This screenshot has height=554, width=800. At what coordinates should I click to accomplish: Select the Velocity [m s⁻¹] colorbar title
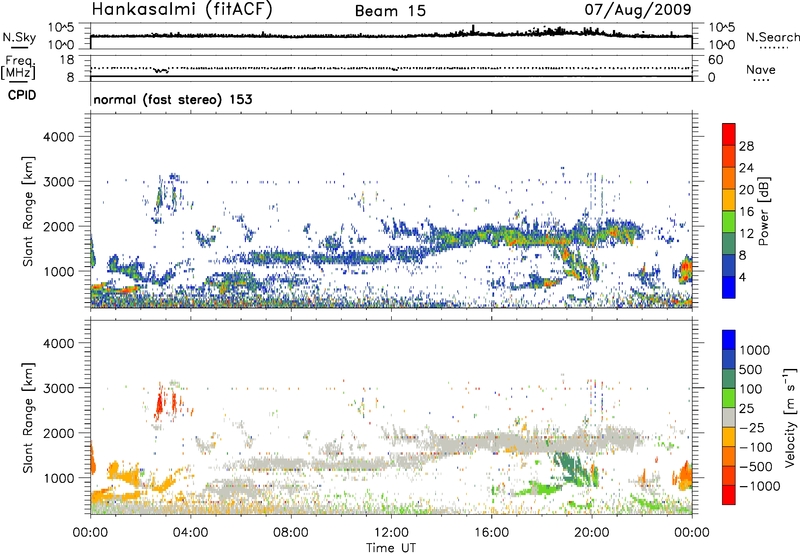click(790, 417)
